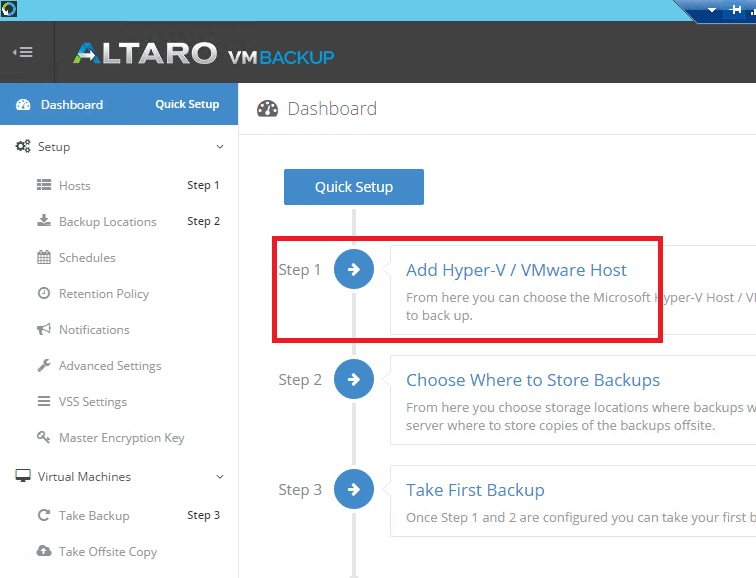Image resolution: width=756 pixels, height=578 pixels.
Task: Click the Hosts list icon
Action: (44, 185)
